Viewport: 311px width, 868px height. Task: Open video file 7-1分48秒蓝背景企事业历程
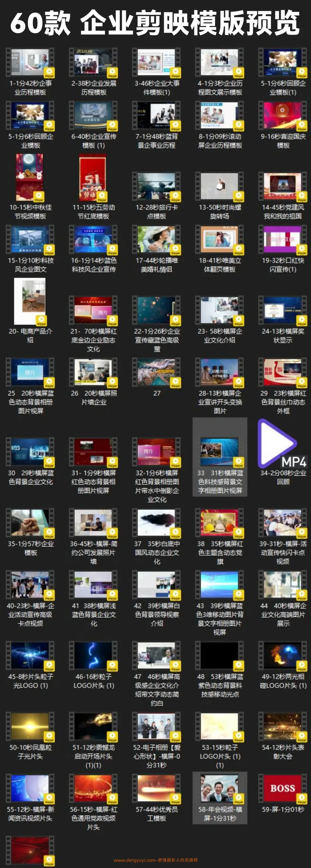[x=157, y=116]
